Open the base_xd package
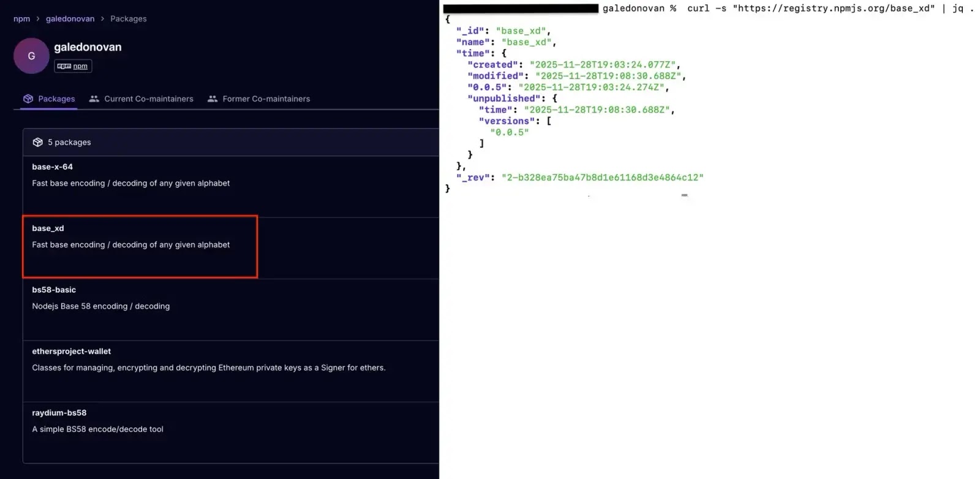 [48, 228]
